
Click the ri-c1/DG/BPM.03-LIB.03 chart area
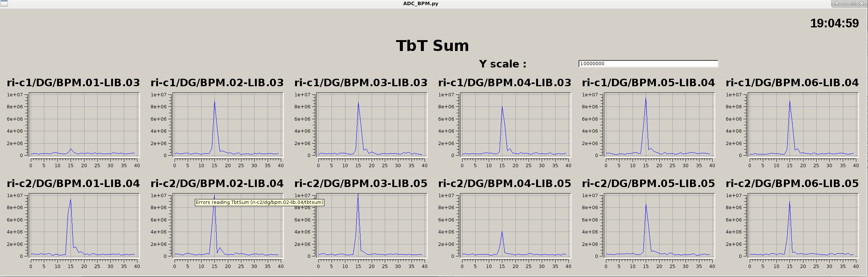[371, 124]
